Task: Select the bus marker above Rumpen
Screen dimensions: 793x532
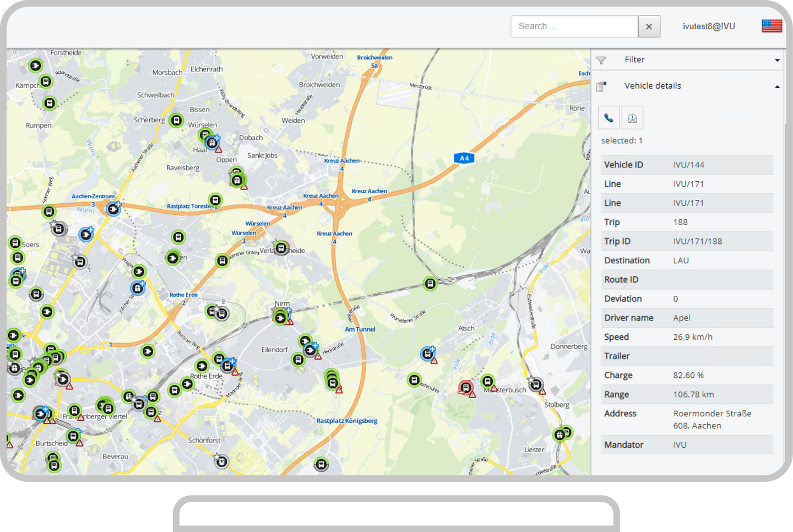Action: click(50, 103)
